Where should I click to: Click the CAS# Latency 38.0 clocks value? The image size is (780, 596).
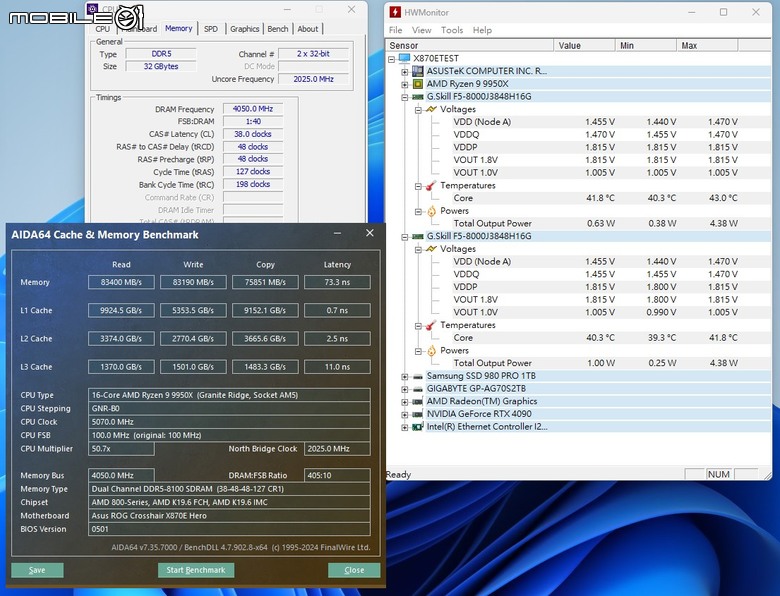pos(253,134)
